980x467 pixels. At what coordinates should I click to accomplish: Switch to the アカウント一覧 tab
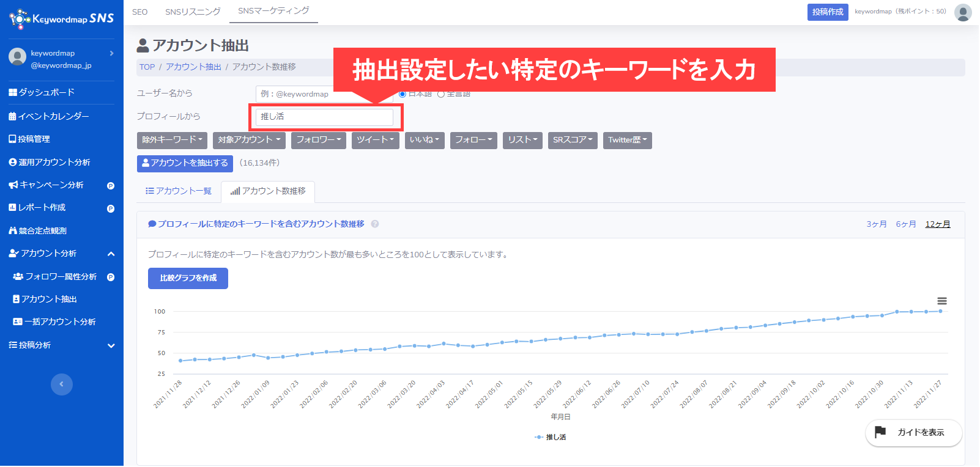pos(179,191)
